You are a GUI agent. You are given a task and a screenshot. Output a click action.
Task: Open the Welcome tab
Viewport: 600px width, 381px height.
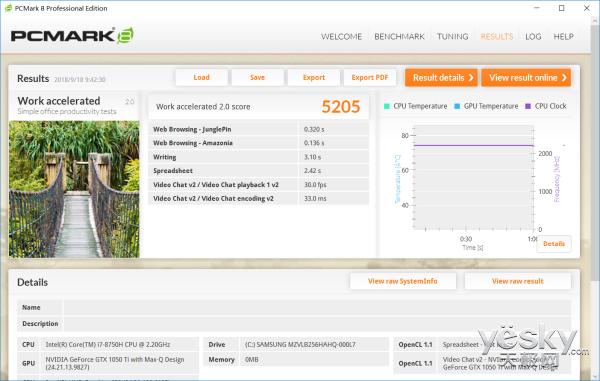pyautogui.click(x=341, y=36)
